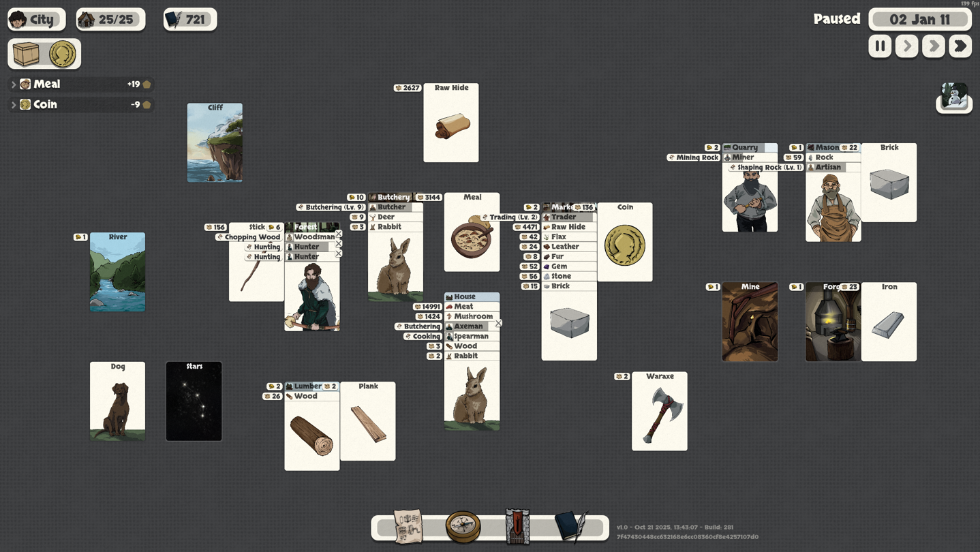Select the Waraxe card
Viewport: 980px width, 552px height.
coord(659,412)
